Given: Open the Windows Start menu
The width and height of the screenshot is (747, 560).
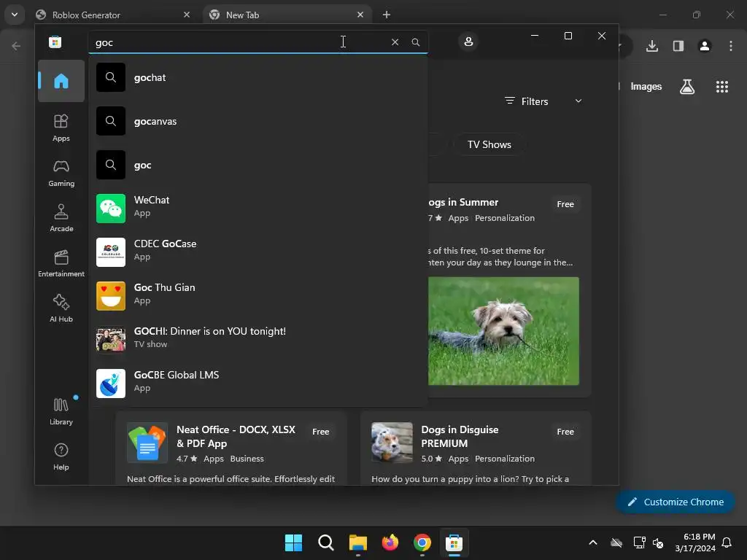Looking at the screenshot, I should [x=293, y=542].
